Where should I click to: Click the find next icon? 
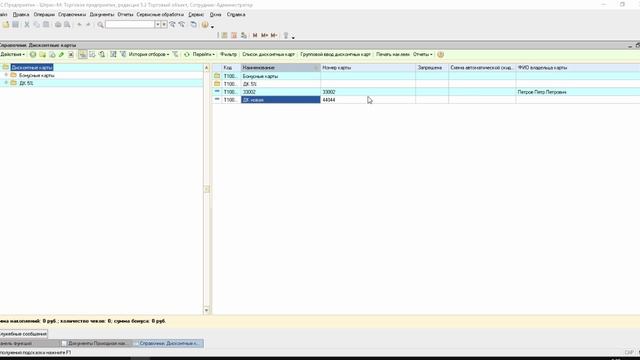[172, 24]
